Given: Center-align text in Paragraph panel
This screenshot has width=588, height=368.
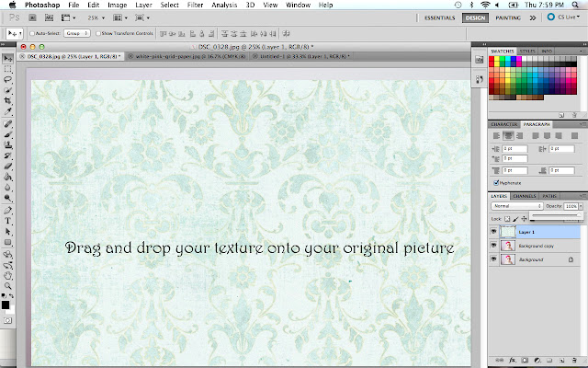Looking at the screenshot, I should [x=508, y=135].
